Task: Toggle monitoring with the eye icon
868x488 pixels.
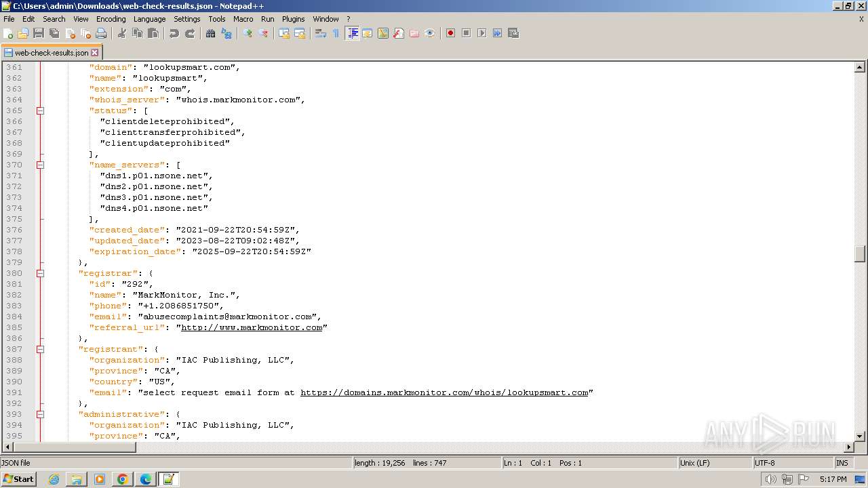Action: tap(430, 33)
